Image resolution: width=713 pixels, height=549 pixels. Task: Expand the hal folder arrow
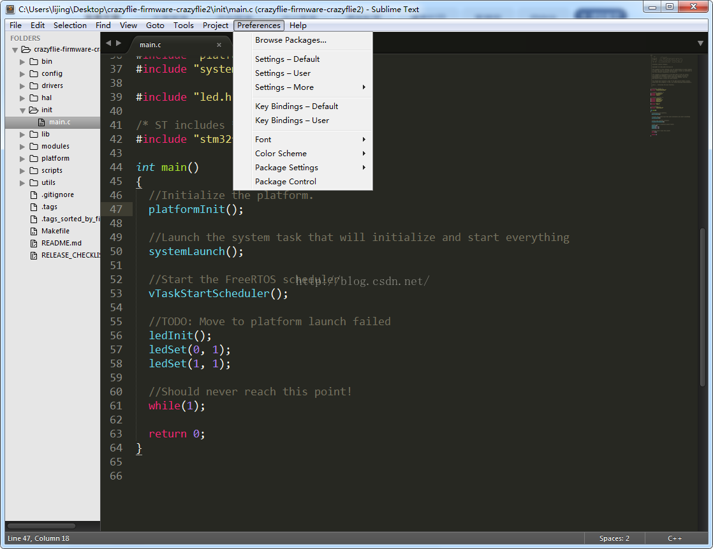pyautogui.click(x=22, y=98)
